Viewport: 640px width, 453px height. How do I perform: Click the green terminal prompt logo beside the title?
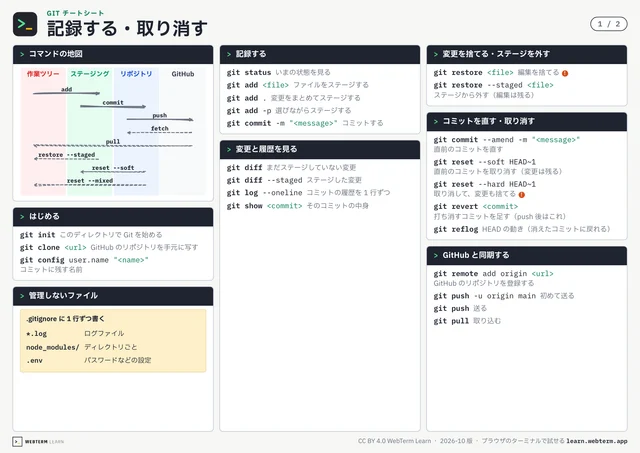point(25,24)
